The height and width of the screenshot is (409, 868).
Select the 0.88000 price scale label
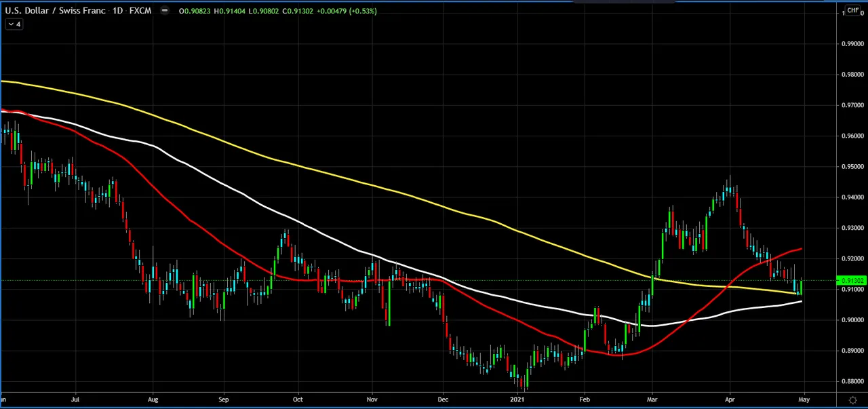852,381
